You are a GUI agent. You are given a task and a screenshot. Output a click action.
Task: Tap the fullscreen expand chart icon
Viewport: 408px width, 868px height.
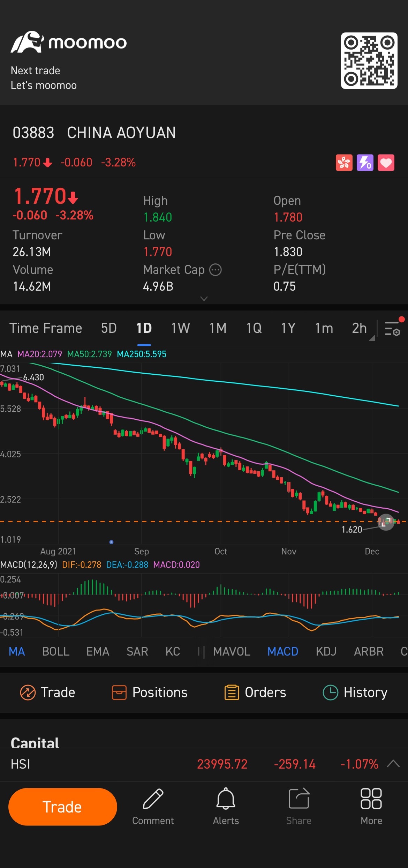point(386,522)
